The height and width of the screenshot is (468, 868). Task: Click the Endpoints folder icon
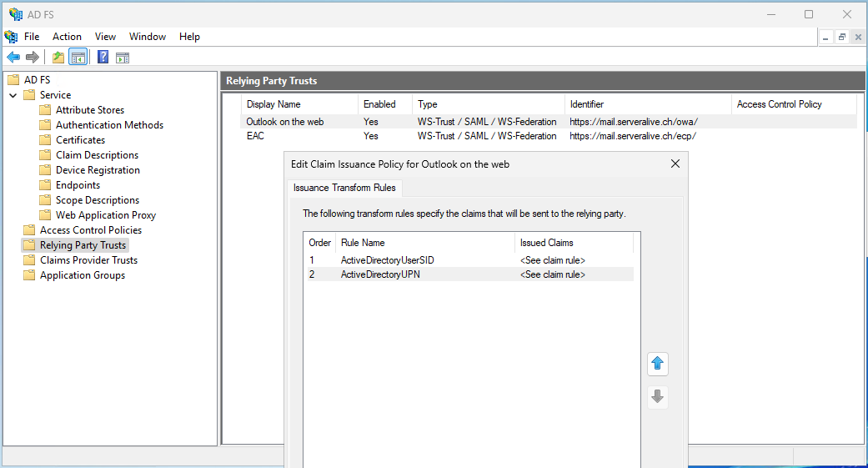point(45,184)
